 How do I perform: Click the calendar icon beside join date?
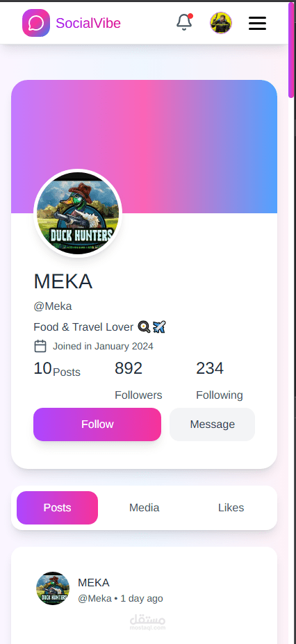click(40, 346)
